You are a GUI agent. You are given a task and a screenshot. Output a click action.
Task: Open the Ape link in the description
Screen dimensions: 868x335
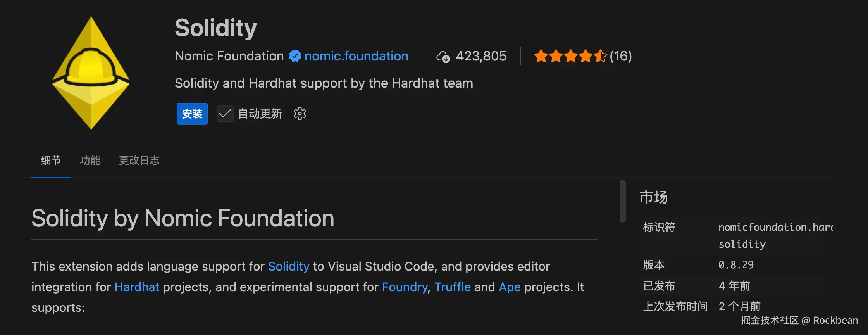(x=510, y=287)
